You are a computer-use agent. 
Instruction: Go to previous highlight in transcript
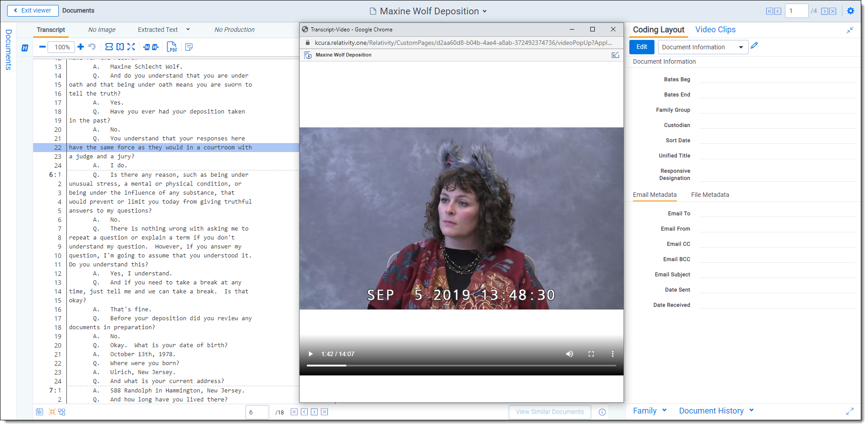(x=146, y=47)
